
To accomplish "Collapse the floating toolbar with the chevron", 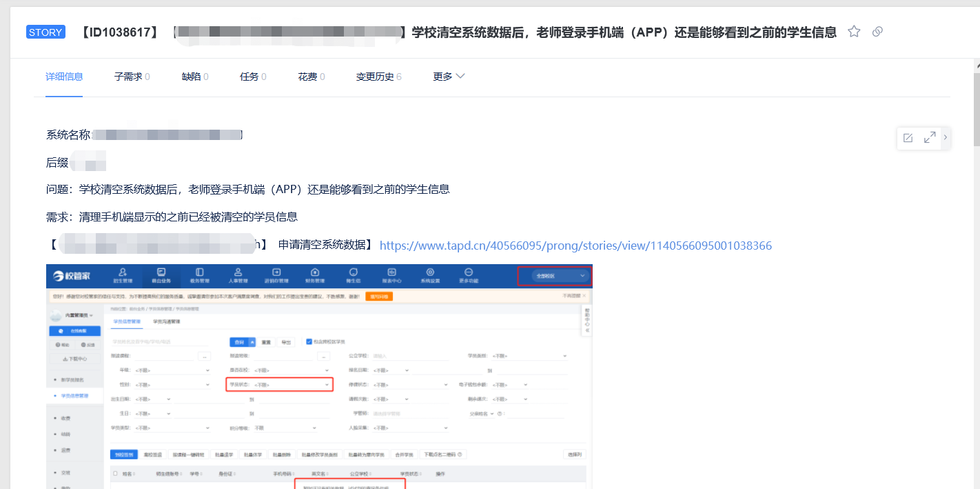I will pyautogui.click(x=945, y=137).
